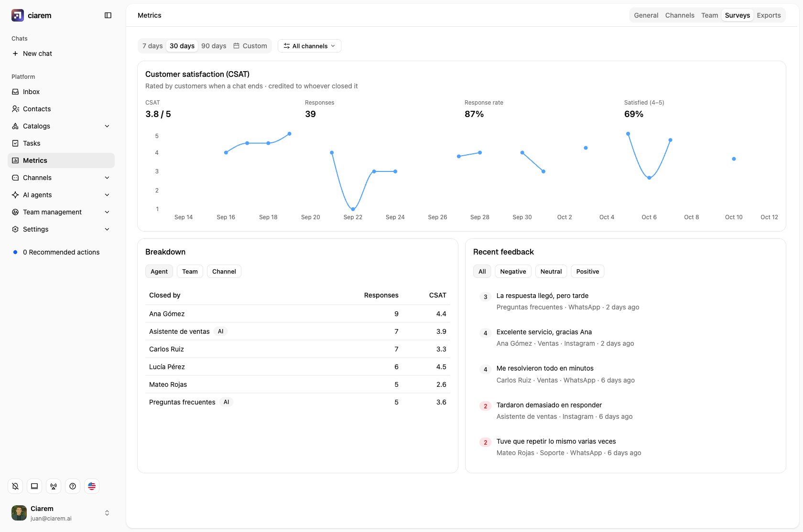Viewport: 803px width, 532px height.
Task: Click the Ciarem user avatar
Action: tap(19, 513)
